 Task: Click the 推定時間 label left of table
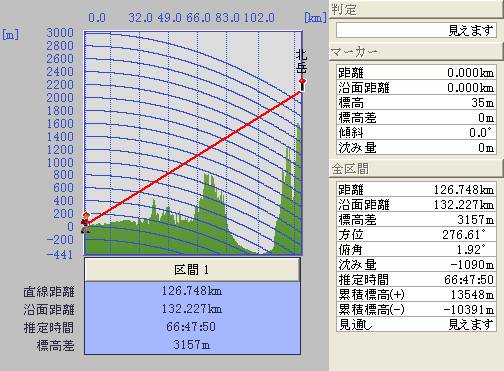click(49, 328)
